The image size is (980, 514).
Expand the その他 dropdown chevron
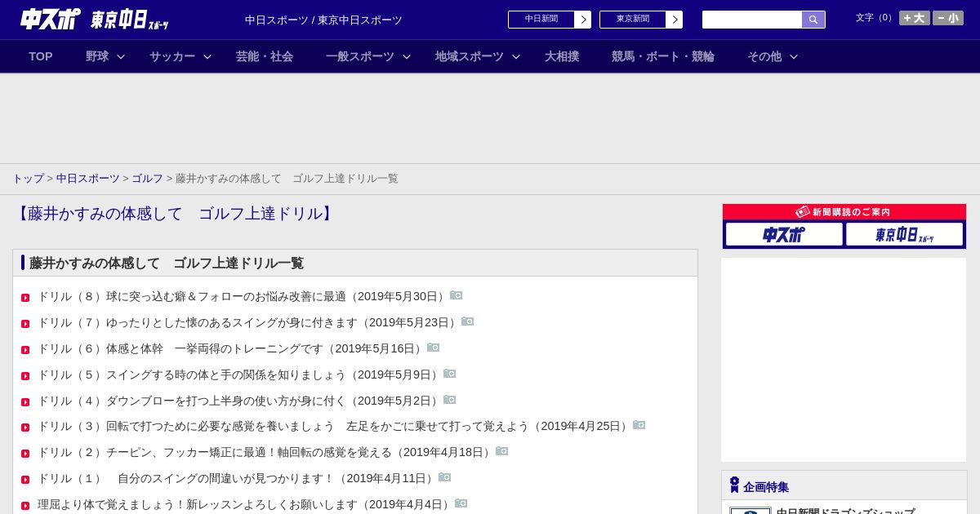coord(794,56)
